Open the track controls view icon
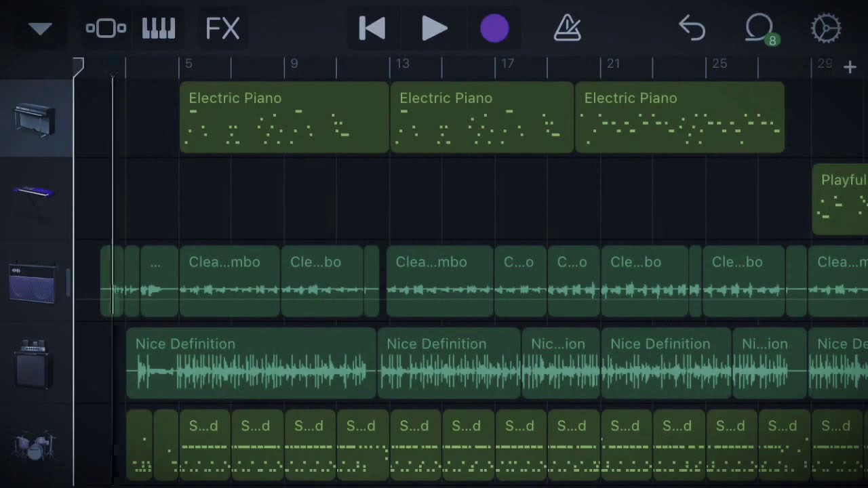868x488 pixels. (106, 28)
